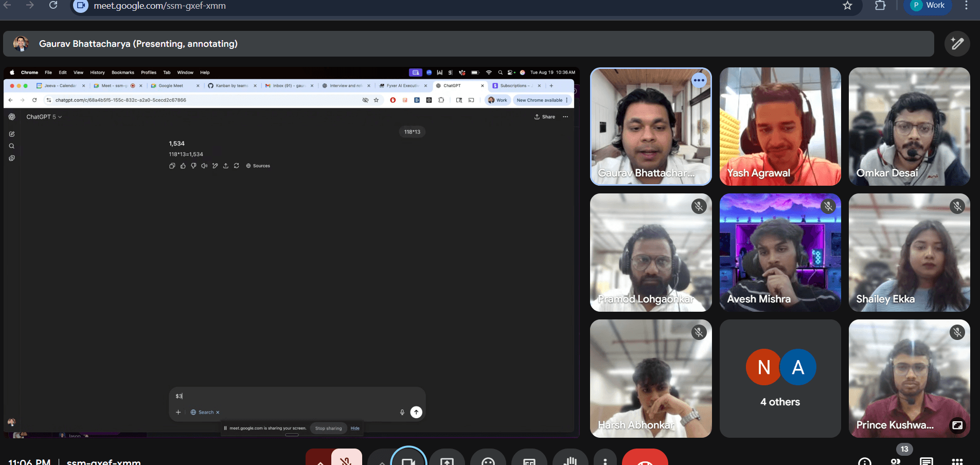Open File menu in macOS menu bar
Viewport: 980px width, 465px height.
point(48,73)
